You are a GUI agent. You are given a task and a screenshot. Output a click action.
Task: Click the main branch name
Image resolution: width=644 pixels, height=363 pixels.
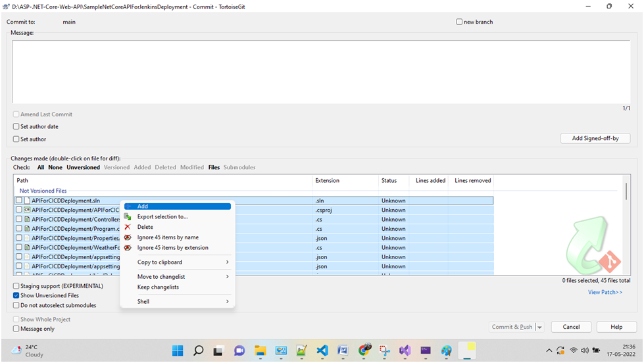pyautogui.click(x=69, y=22)
